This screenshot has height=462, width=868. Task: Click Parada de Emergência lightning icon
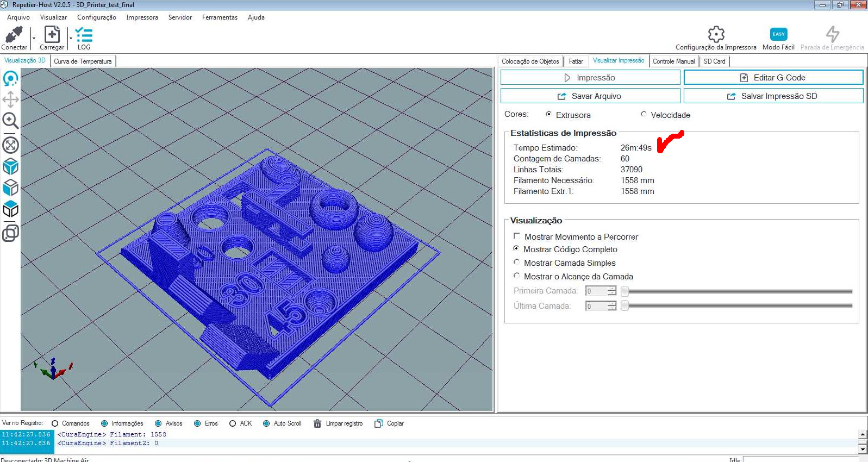[x=832, y=34]
